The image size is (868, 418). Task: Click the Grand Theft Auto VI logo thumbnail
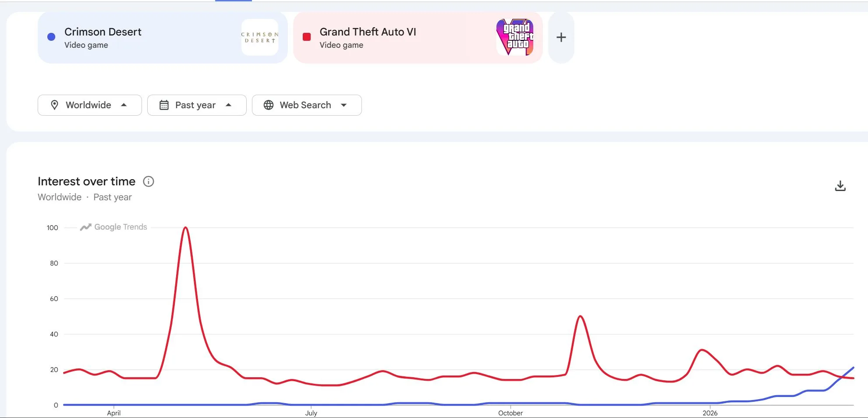click(x=515, y=37)
